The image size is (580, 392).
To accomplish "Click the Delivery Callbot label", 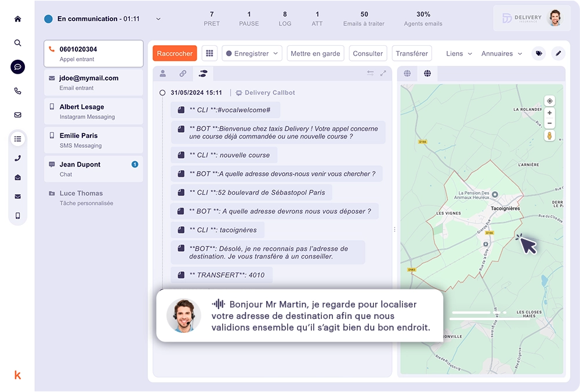I will 266,93.
